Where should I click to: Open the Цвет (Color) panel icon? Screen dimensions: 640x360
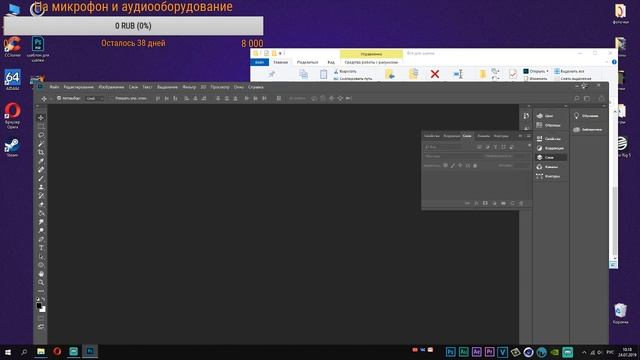coord(540,116)
